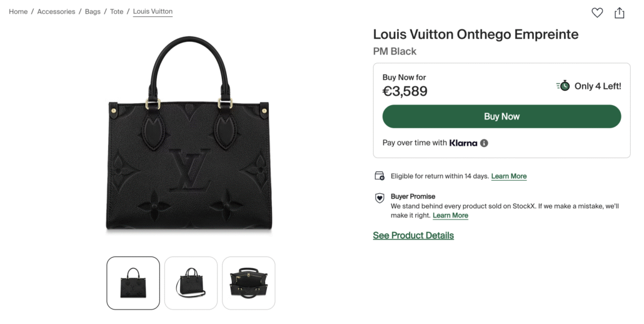
Task: Show the second thumbnail with shoulder strap
Action: [x=191, y=283]
